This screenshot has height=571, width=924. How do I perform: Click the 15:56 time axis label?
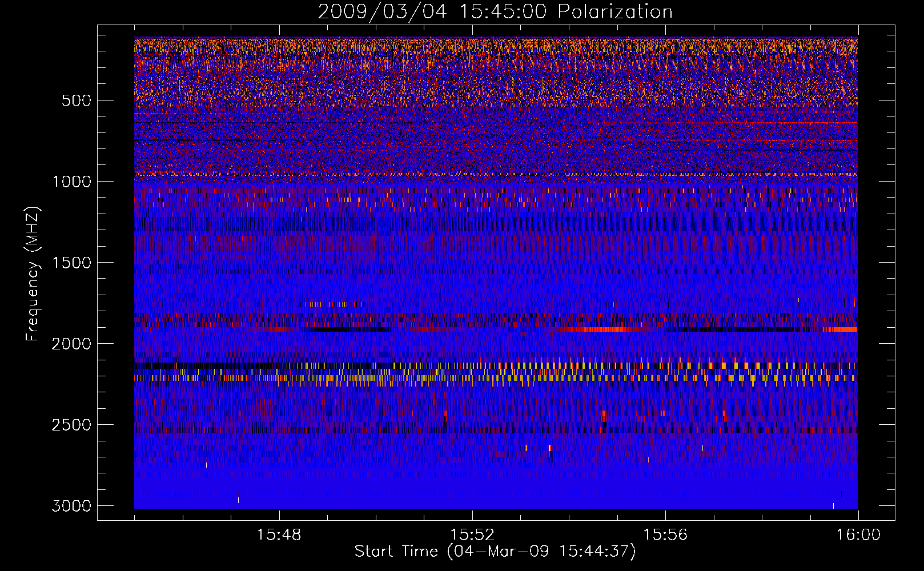tap(665, 535)
